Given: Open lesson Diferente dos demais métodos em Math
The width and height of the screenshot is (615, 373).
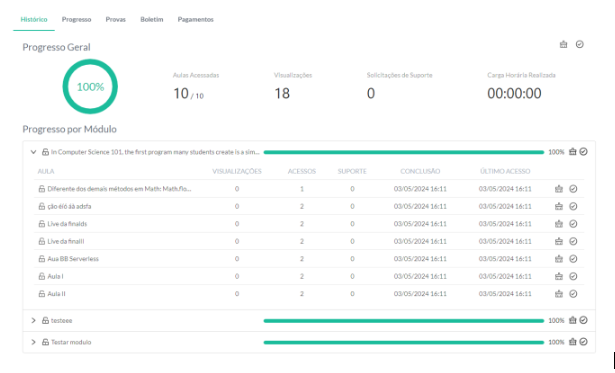Looking at the screenshot, I should pyautogui.click(x=119, y=189).
